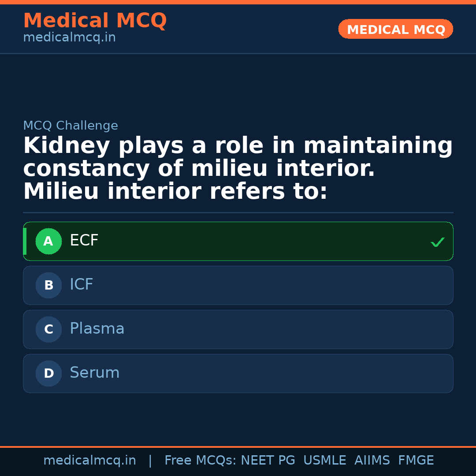Click the green checkmark on the ECF option
The height and width of the screenshot is (476, 476).
(x=437, y=242)
